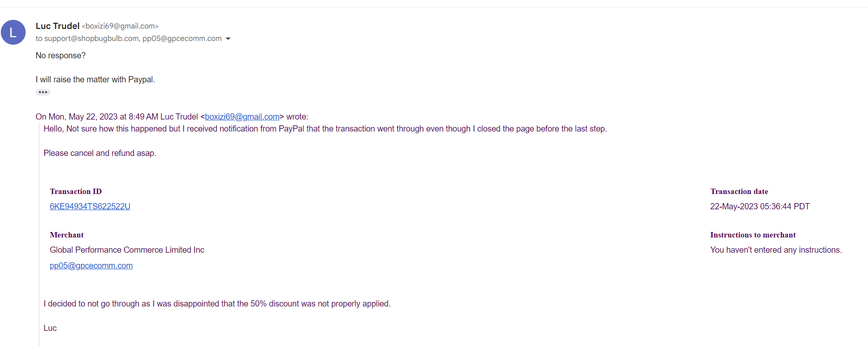
Task: Click the 'Merchant' heading
Action: point(67,235)
